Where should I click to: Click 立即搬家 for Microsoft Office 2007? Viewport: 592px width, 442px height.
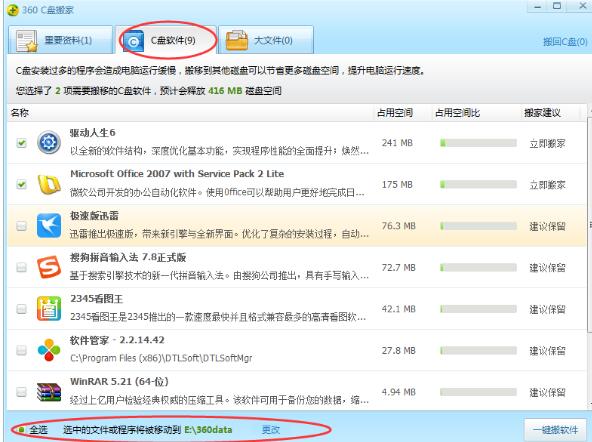tap(547, 185)
